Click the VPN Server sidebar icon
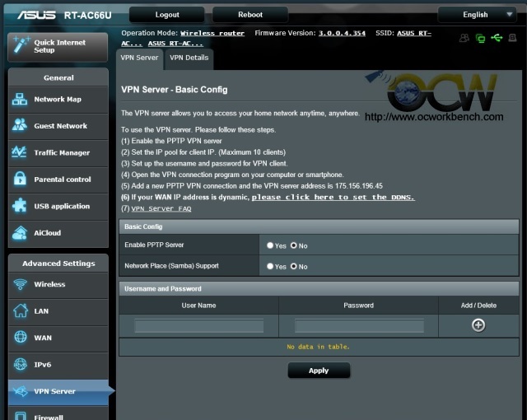Image resolution: width=527 pixels, height=420 pixels. coord(21,391)
